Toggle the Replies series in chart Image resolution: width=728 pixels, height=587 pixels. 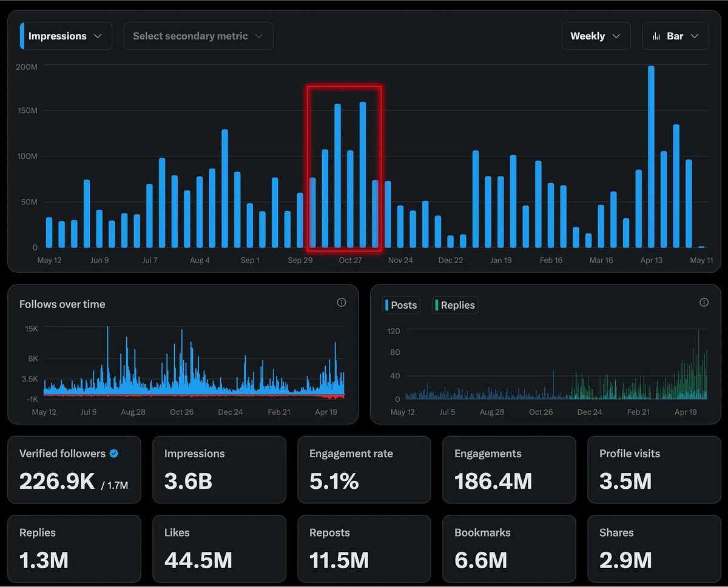[455, 305]
